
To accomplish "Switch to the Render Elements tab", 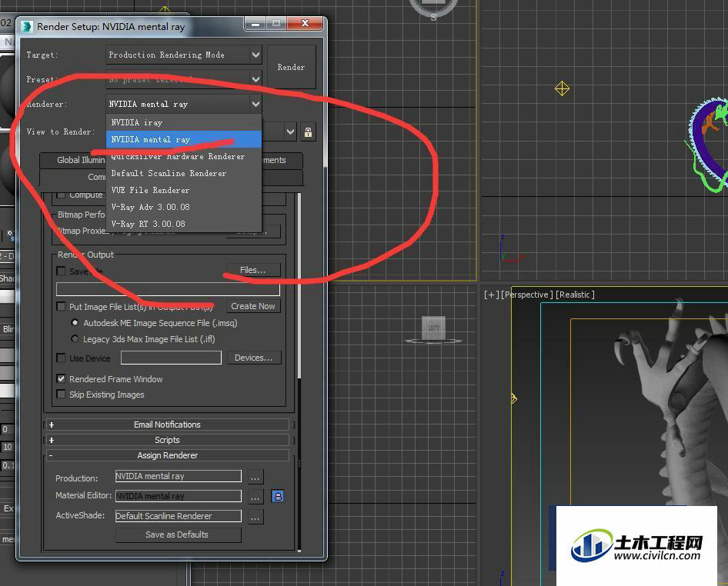I will [282, 160].
